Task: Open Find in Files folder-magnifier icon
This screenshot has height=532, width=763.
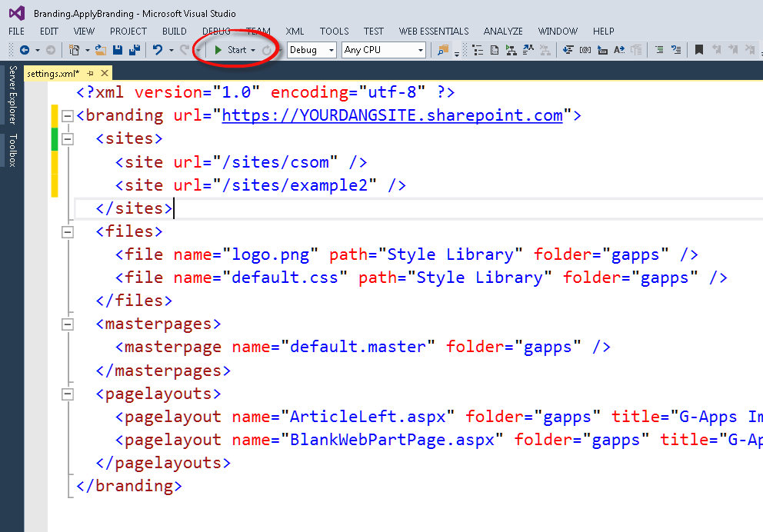Action: coord(443,50)
